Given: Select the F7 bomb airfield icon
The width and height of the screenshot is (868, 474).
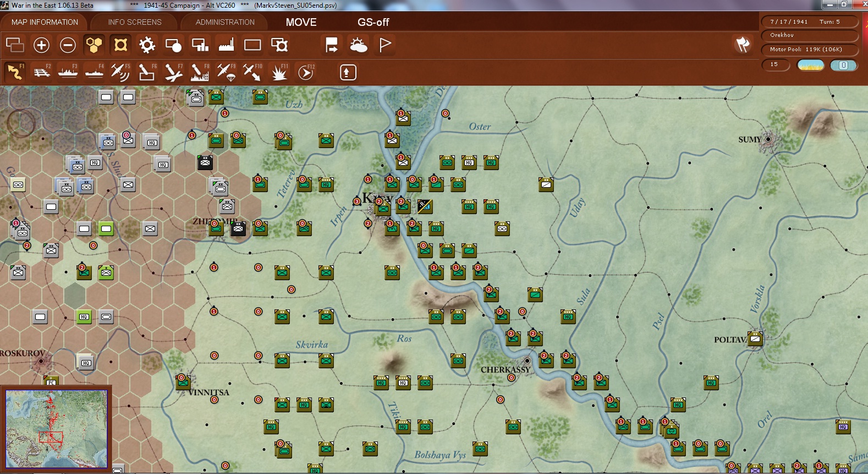Looking at the screenshot, I should click(173, 72).
